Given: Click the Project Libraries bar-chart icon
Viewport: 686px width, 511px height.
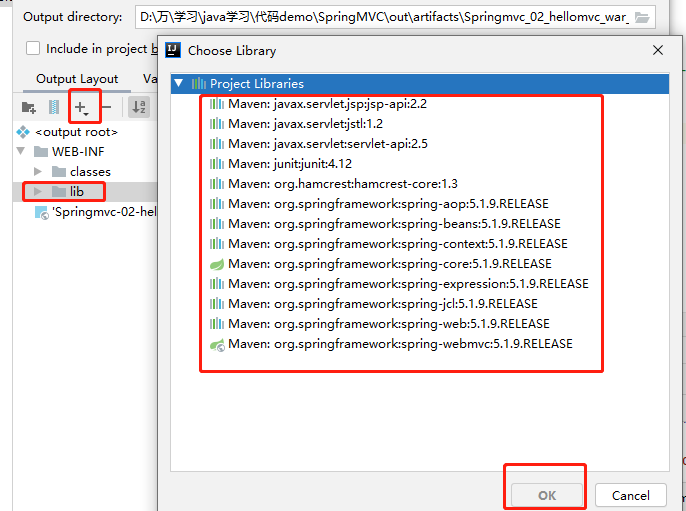Looking at the screenshot, I should click(199, 83).
